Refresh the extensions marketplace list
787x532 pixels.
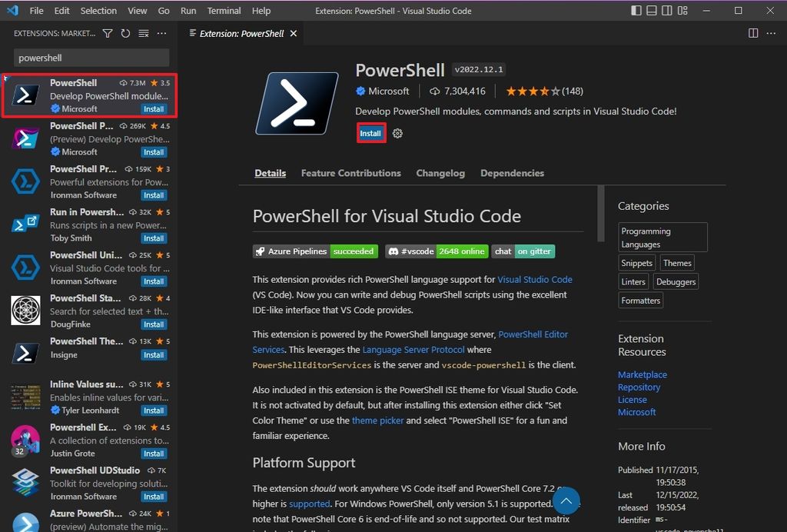[x=125, y=34]
